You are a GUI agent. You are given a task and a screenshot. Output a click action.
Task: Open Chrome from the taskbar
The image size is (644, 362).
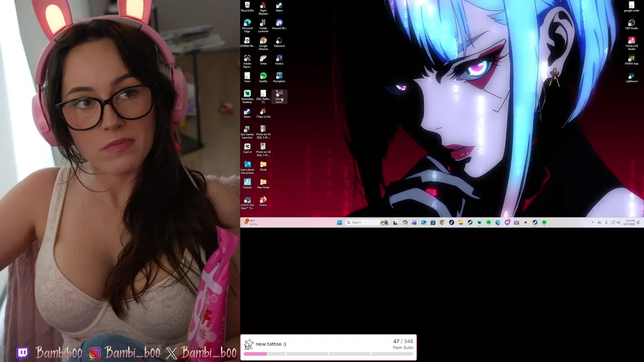tap(442, 222)
